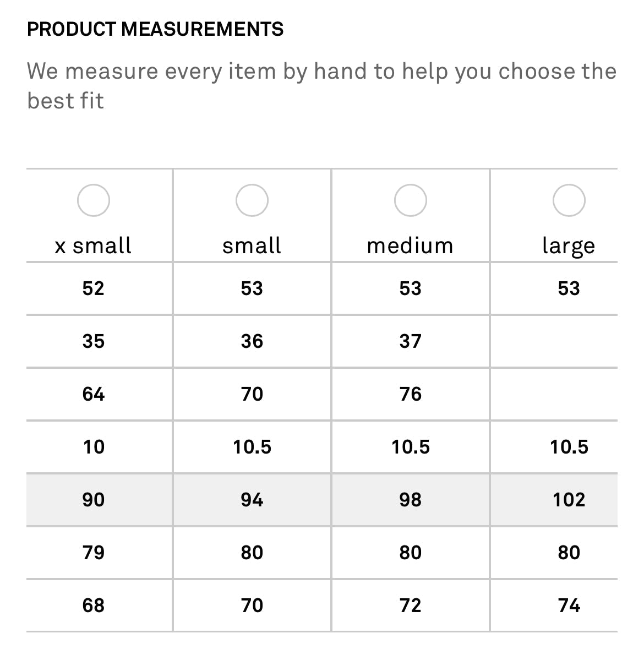The image size is (644, 655).
Task: Click the 64 cell in x small column
Action: (94, 394)
